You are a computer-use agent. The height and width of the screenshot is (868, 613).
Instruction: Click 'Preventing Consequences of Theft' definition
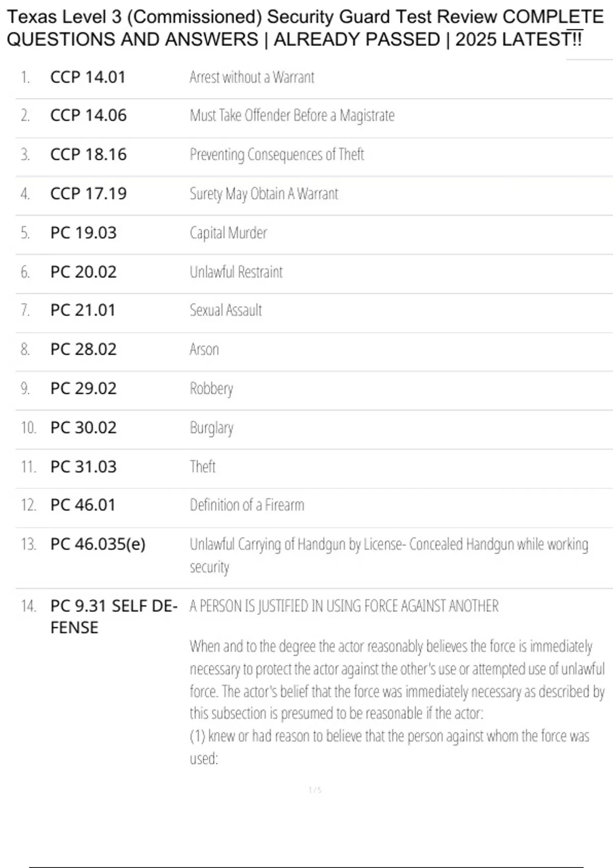[277, 154]
